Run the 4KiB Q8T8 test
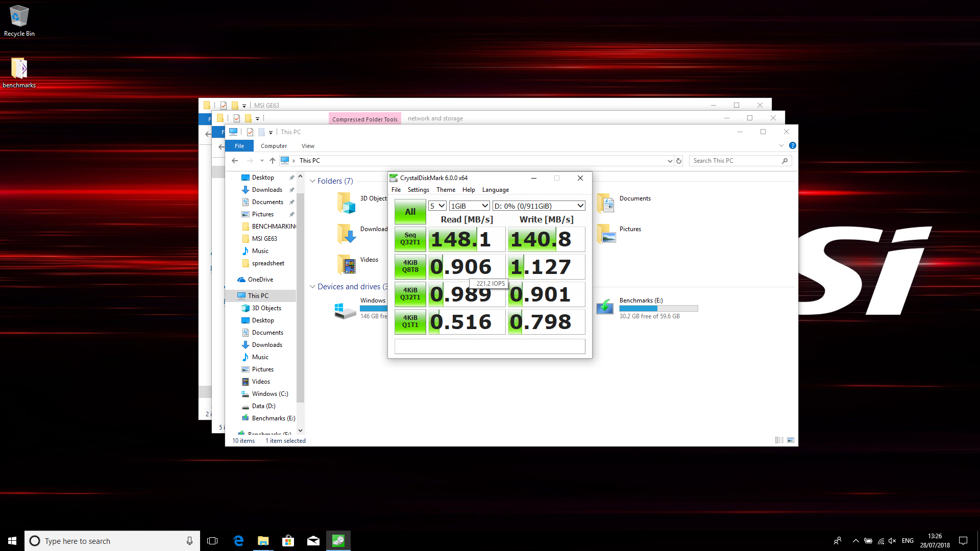Screen dimensions: 980x551 [x=410, y=266]
